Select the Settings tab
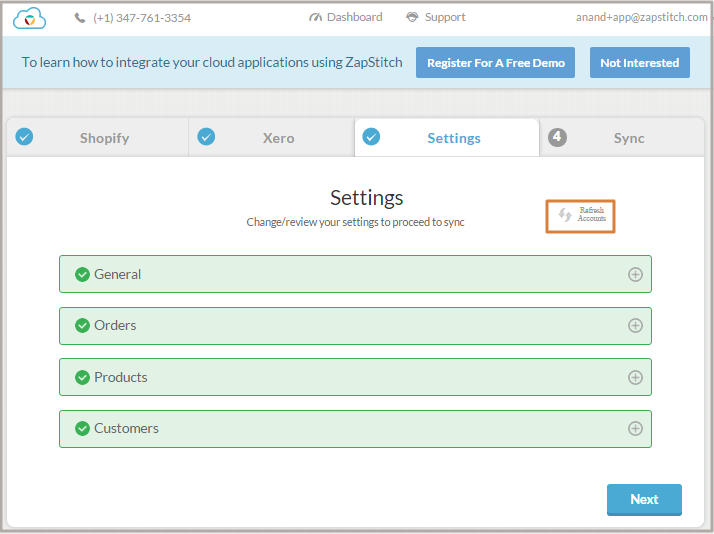 click(x=447, y=138)
